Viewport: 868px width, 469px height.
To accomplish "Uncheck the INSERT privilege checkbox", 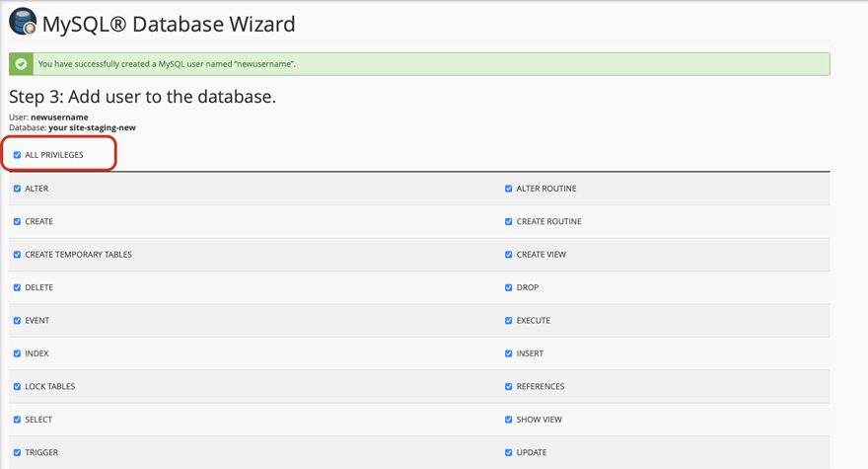I will click(508, 353).
